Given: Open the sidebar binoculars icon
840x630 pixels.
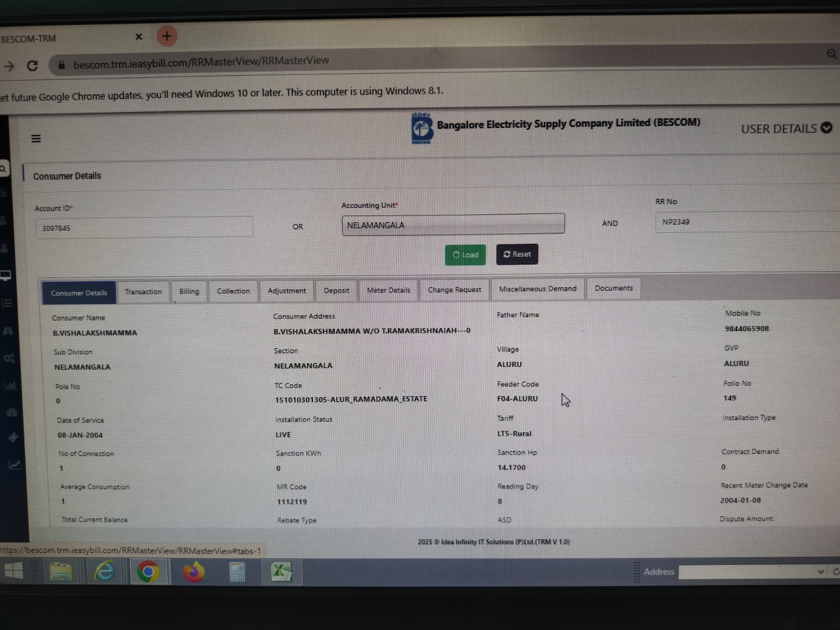Looking at the screenshot, I should pos(8,330).
